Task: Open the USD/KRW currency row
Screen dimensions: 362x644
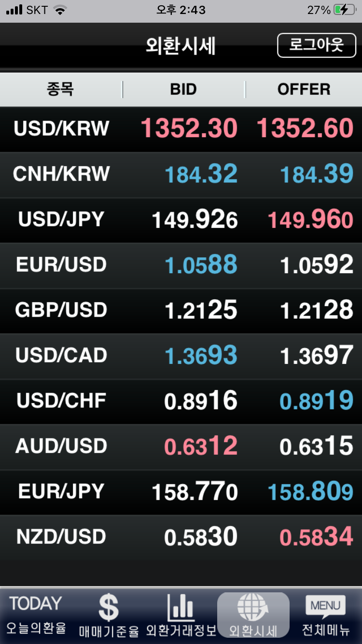Action: (x=181, y=129)
